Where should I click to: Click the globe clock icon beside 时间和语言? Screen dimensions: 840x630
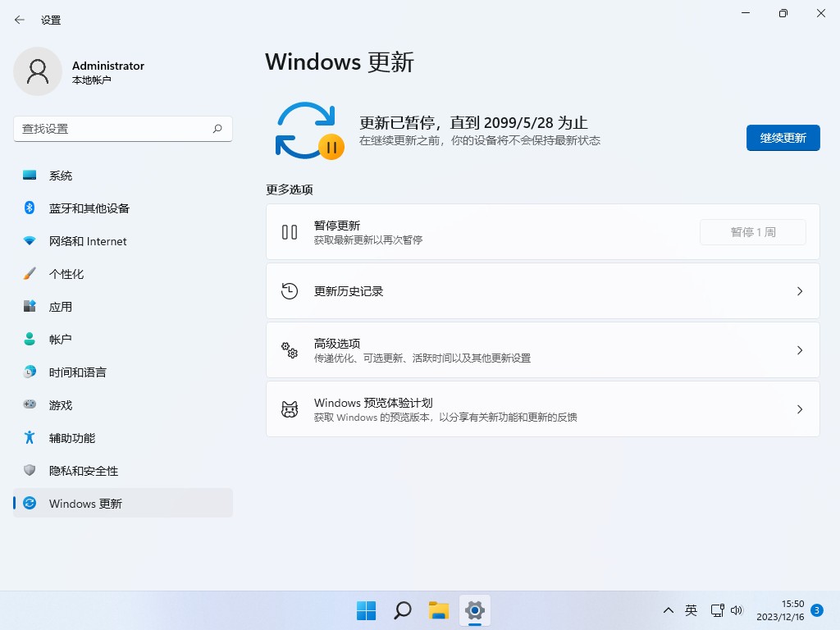(x=30, y=372)
